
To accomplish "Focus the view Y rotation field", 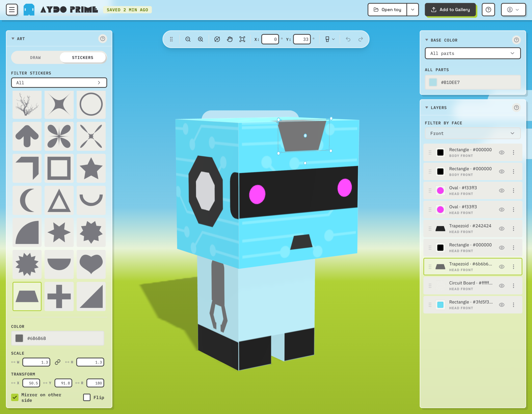I will point(302,39).
